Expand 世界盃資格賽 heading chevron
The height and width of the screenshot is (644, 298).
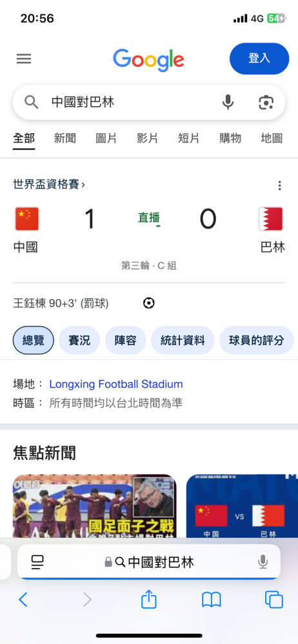click(83, 185)
